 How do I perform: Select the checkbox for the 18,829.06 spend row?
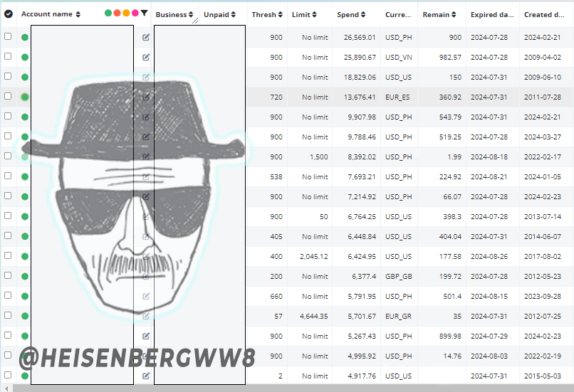point(8,76)
